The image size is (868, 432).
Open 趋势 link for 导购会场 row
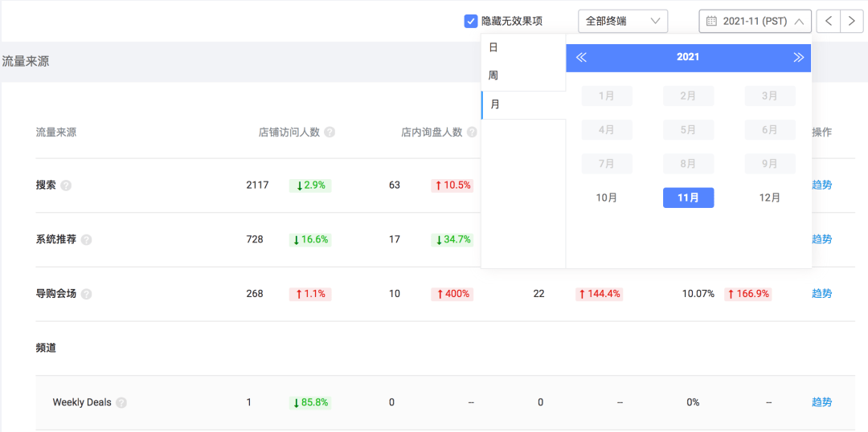pos(821,294)
